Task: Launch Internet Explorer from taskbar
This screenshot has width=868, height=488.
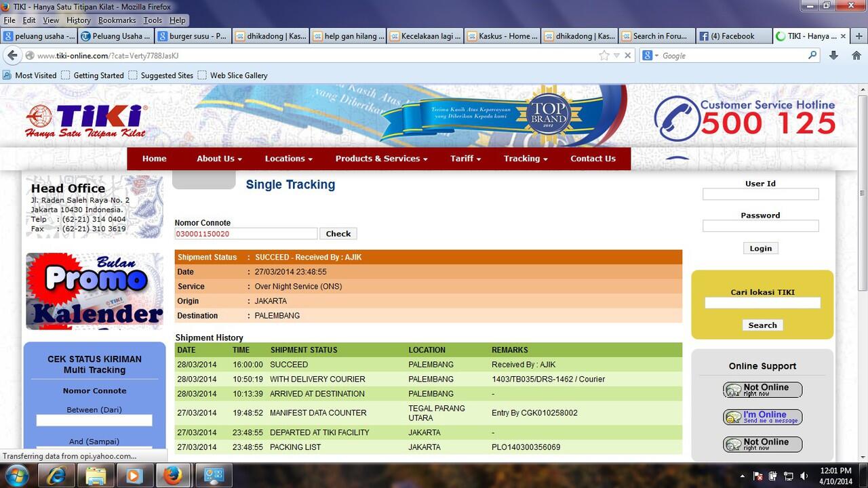Action: coord(58,475)
